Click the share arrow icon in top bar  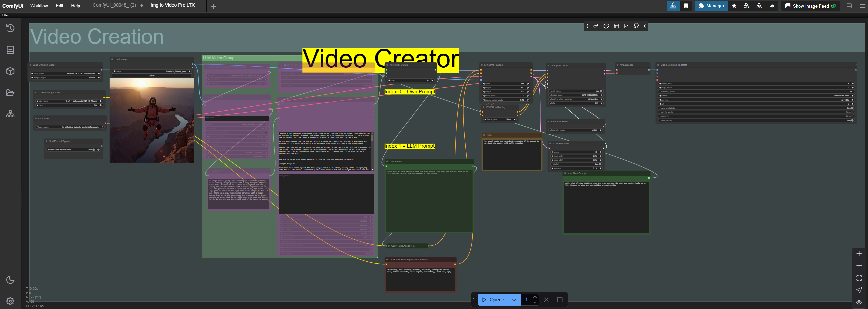[772, 6]
